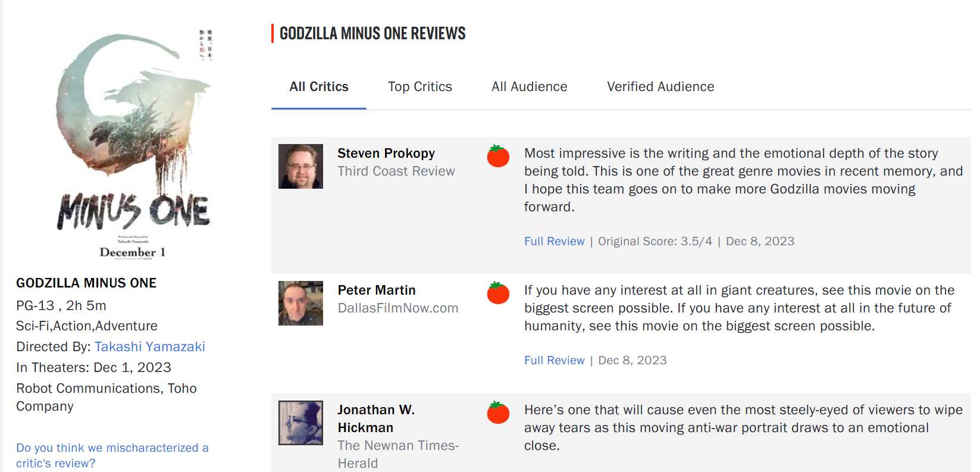
Task: Open Full Review link for Peter Martin
Action: click(555, 360)
